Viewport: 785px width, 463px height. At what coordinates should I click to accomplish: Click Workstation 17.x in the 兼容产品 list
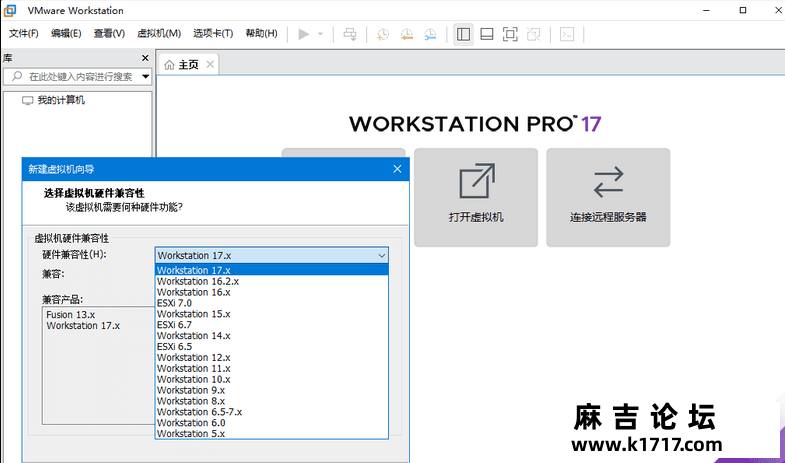click(83, 326)
